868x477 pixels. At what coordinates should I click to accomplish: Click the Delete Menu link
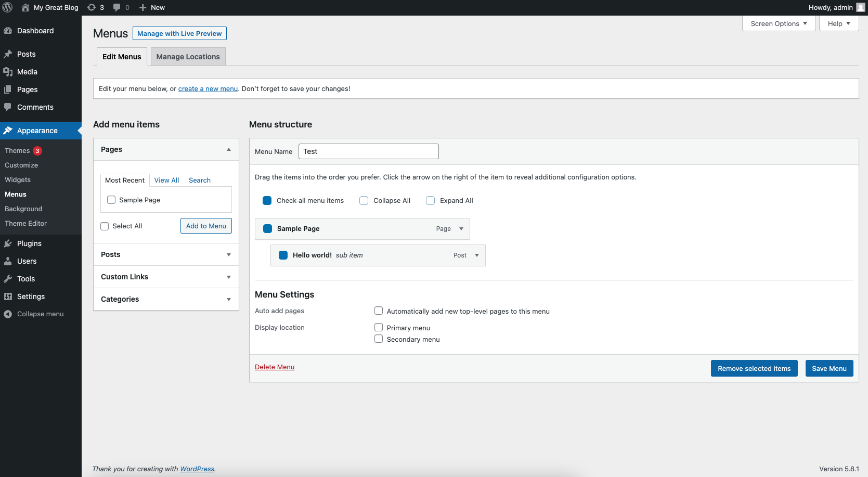pyautogui.click(x=275, y=367)
